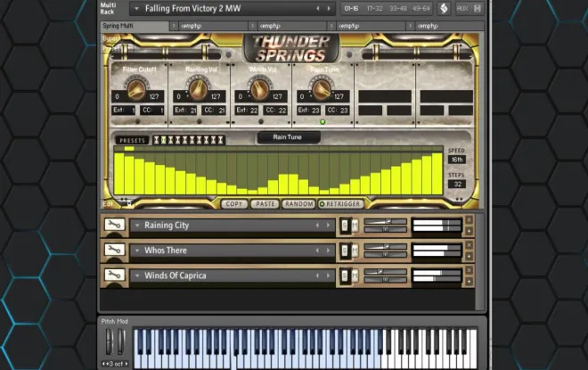This screenshot has height=370, width=588.
Task: Switch to the Spring Multi script tab
Action: tap(135, 26)
